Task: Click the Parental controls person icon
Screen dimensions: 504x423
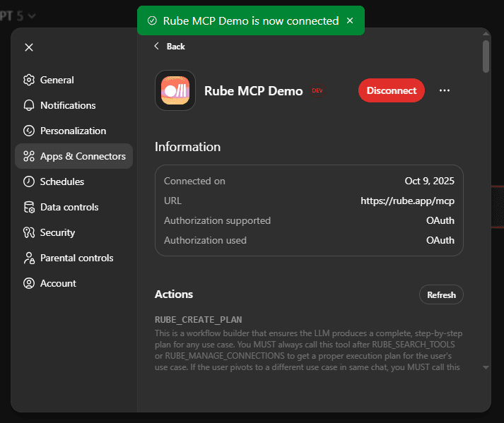Action: point(29,258)
